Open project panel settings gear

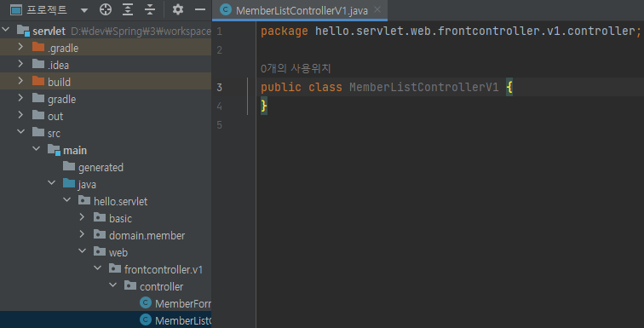click(x=178, y=10)
